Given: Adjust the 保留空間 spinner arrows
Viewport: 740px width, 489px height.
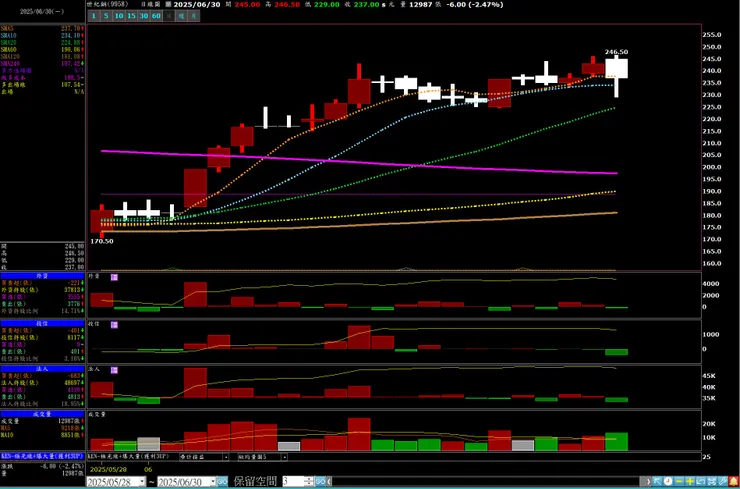Looking at the screenshot, I should click(x=309, y=481).
